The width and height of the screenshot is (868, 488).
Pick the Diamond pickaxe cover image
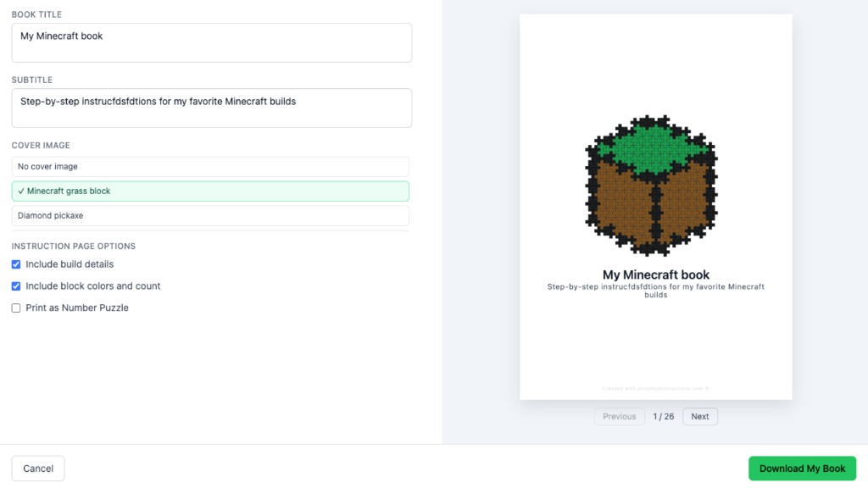coord(210,215)
